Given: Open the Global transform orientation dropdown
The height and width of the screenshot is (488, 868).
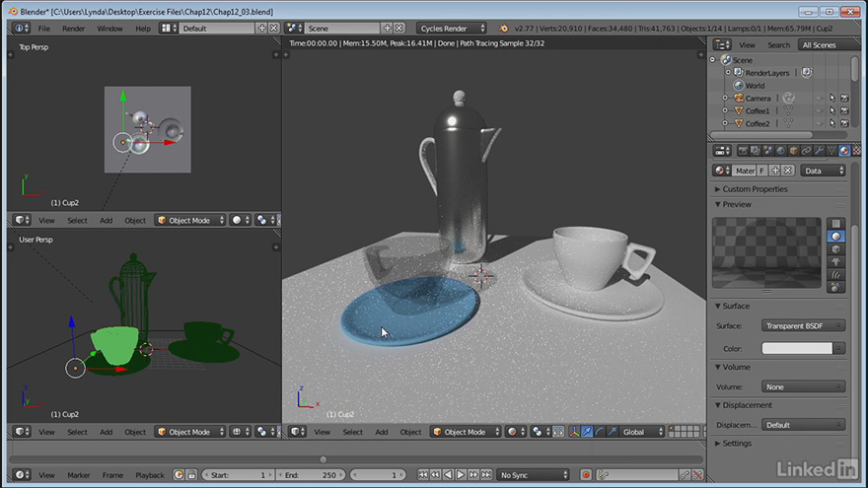Looking at the screenshot, I should click(x=642, y=432).
